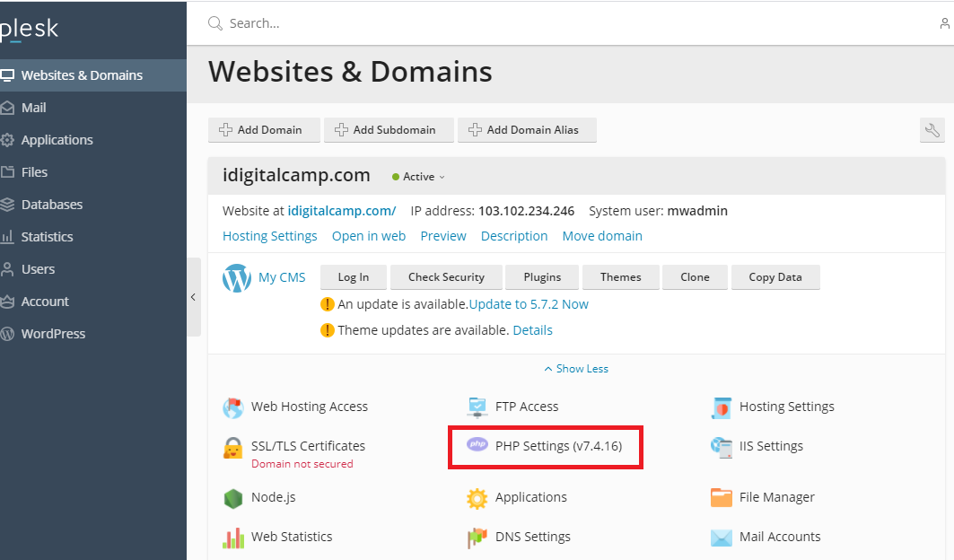
Task: Click the Hosting Settings shield icon
Action: click(721, 407)
